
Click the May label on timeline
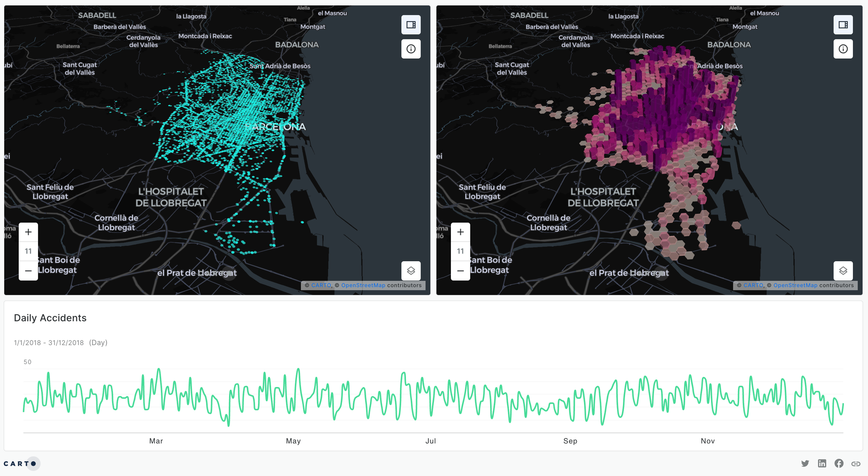(x=293, y=441)
